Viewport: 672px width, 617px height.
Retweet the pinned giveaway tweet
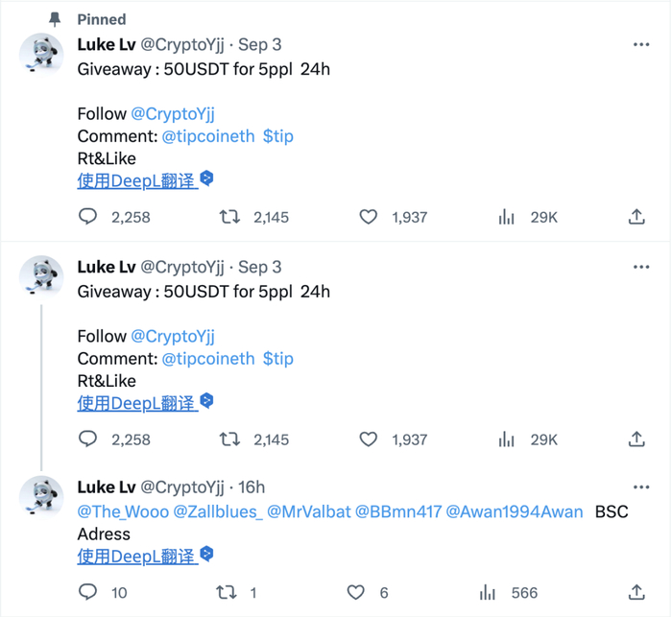pos(229,218)
